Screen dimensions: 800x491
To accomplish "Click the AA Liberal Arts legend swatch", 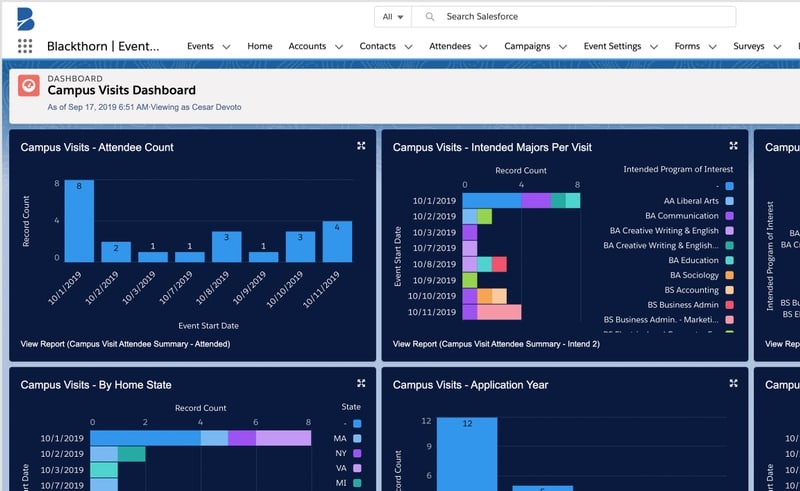I will (730, 201).
